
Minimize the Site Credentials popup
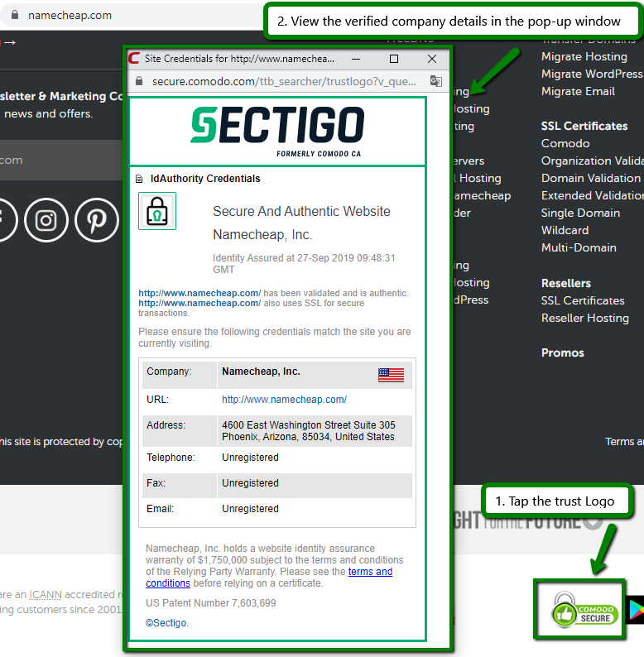(x=356, y=59)
